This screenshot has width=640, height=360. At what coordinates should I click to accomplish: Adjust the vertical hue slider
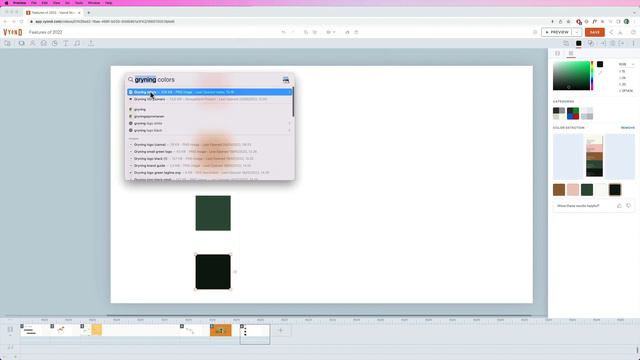pyautogui.click(x=592, y=76)
